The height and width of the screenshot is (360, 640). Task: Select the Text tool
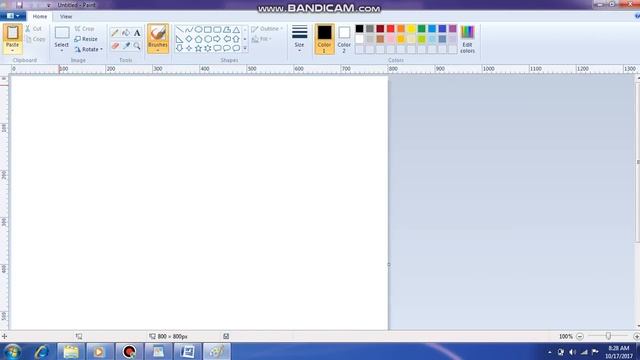pos(137,33)
